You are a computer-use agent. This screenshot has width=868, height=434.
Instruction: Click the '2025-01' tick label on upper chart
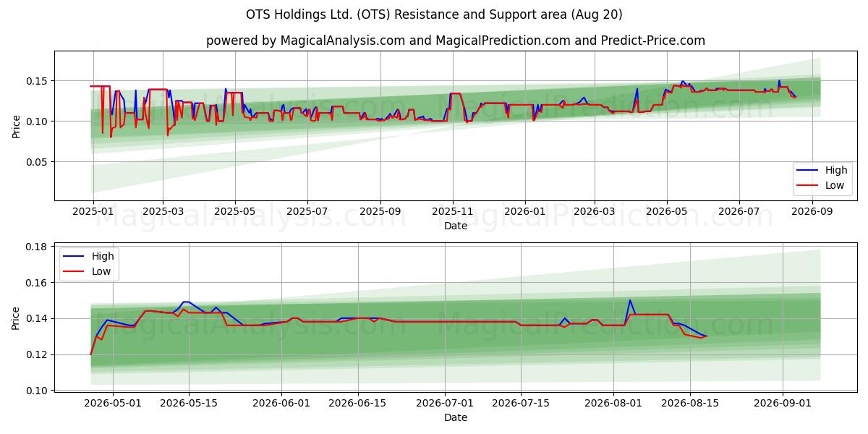[92, 212]
